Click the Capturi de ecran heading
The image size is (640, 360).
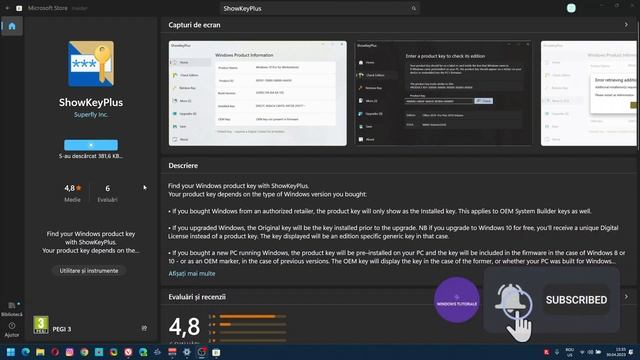click(194, 24)
